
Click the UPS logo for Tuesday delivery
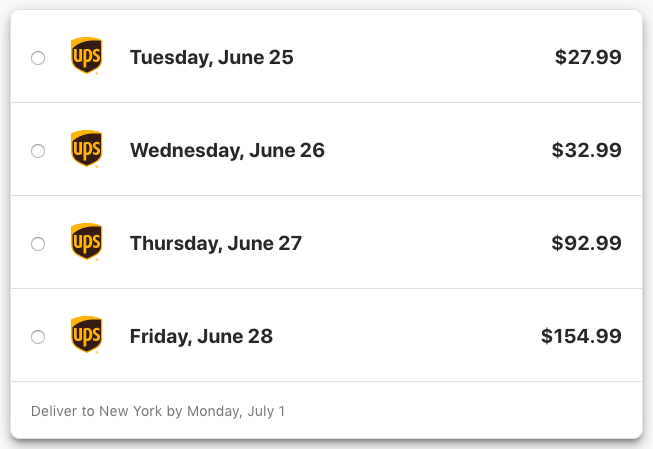(x=86, y=56)
